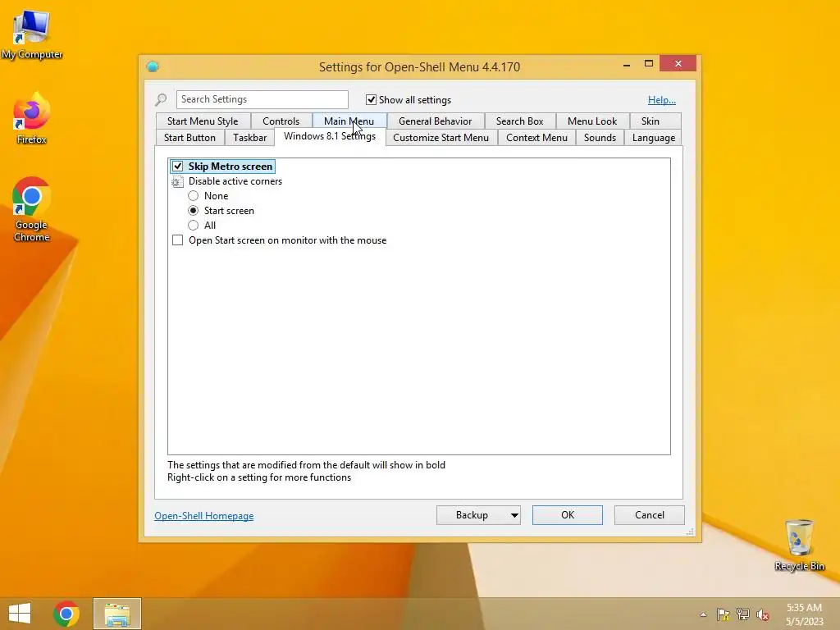Open the Help link

[x=662, y=99]
